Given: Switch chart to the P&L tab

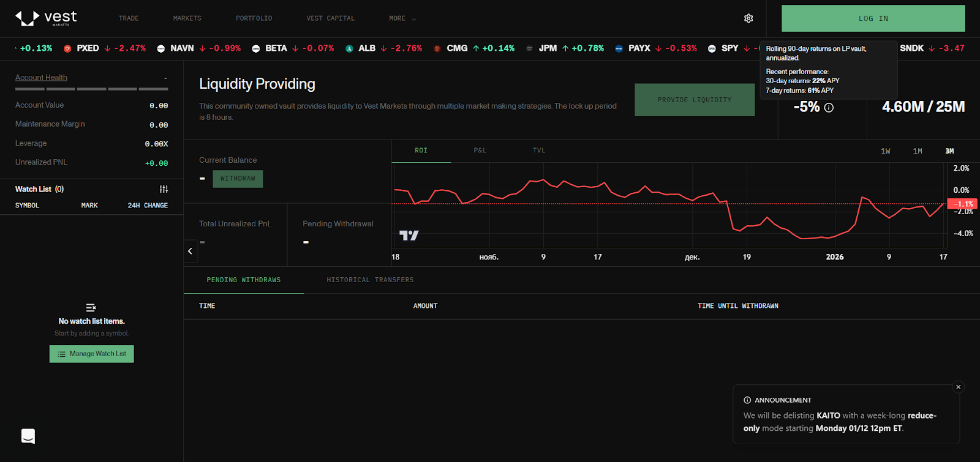Looking at the screenshot, I should click(480, 151).
